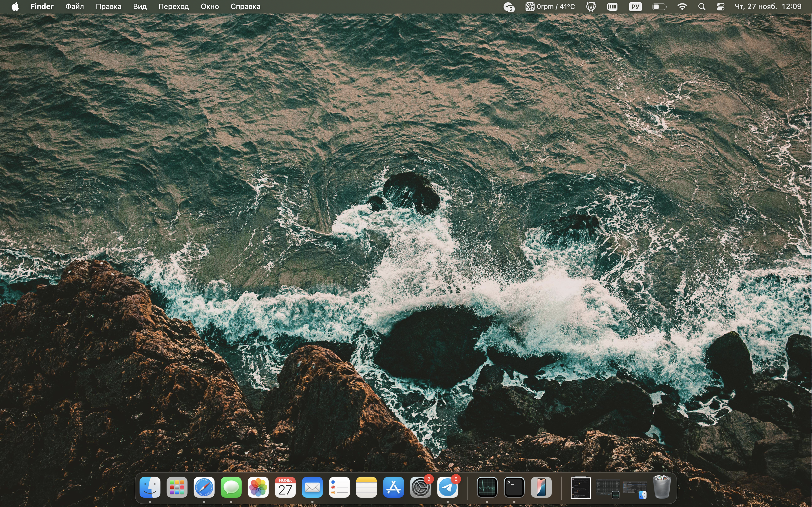Open the Переход menu

173,7
